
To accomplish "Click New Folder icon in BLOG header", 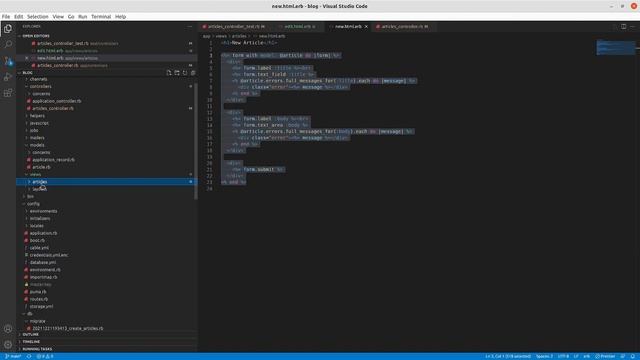I will [x=177, y=73].
